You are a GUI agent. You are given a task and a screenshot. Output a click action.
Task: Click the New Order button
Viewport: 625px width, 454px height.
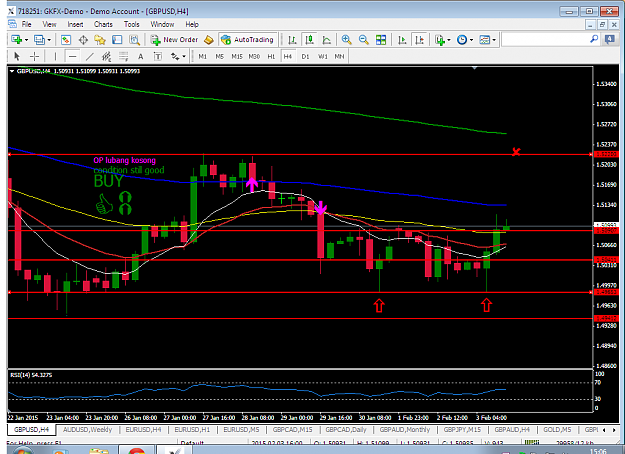click(x=175, y=39)
